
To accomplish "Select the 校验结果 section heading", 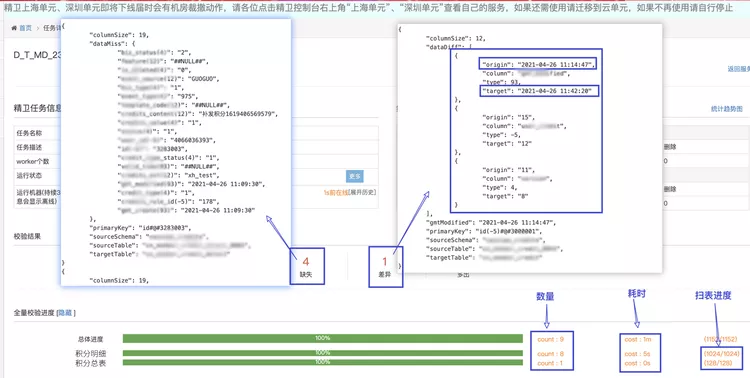I will point(27,236).
